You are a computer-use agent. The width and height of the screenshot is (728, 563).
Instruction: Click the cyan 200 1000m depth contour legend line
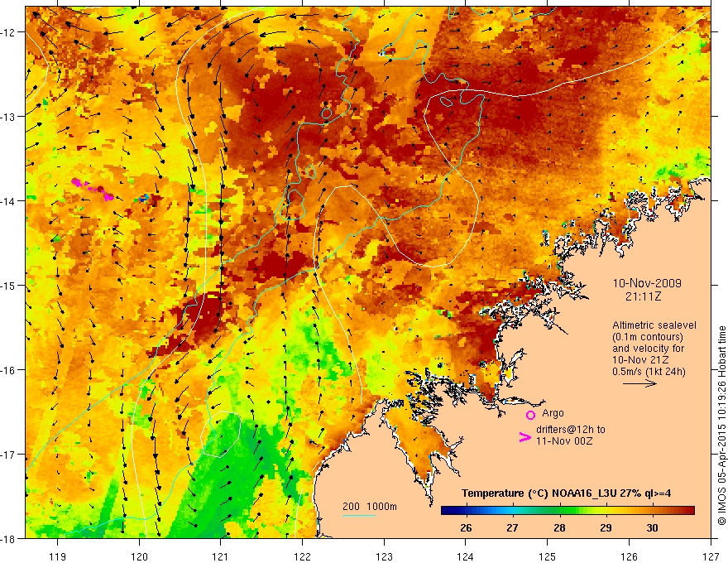[x=359, y=515]
